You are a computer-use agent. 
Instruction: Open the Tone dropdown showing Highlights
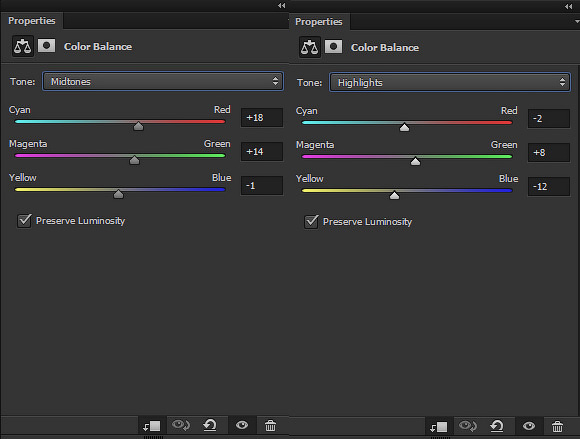pos(450,82)
